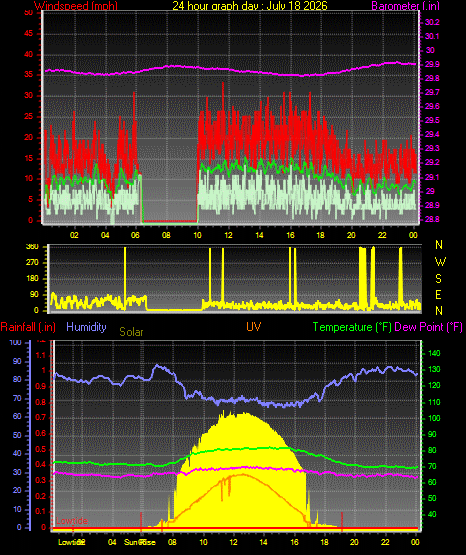Click the Humidity legend label
The height and width of the screenshot is (555, 466).
(86, 327)
